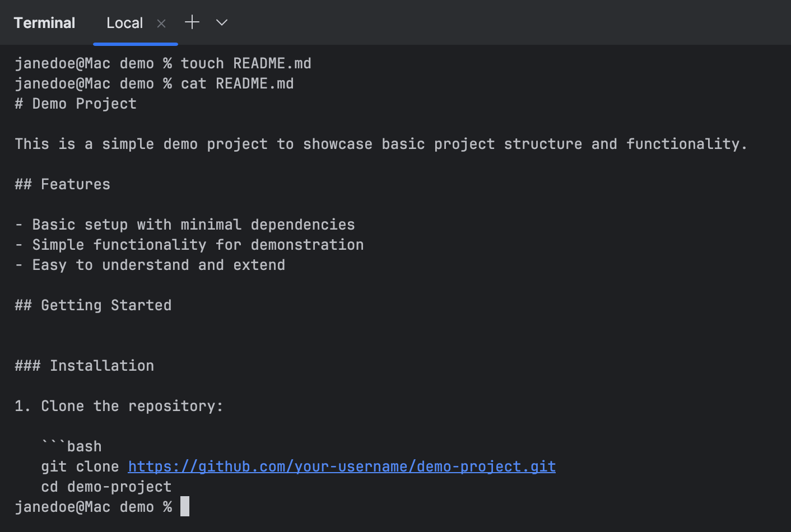Click the cd demo-project line
The image size is (791, 532).
pos(106,486)
